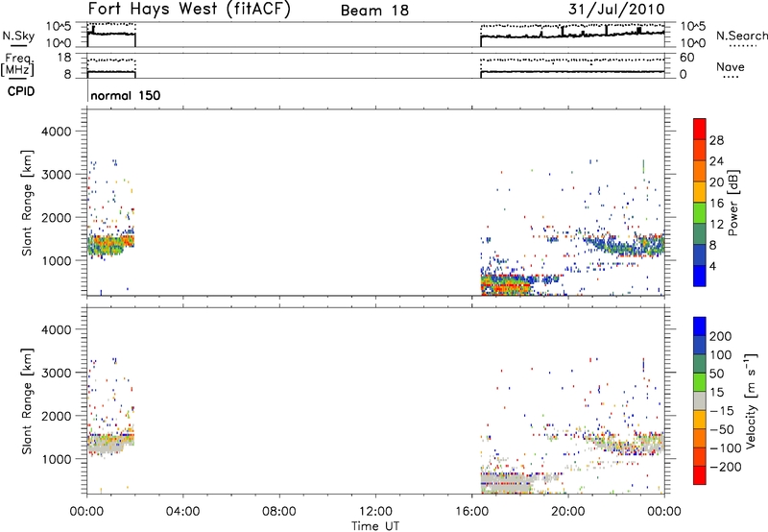Pick the red top segment of Power color bar

pyautogui.click(x=700, y=129)
